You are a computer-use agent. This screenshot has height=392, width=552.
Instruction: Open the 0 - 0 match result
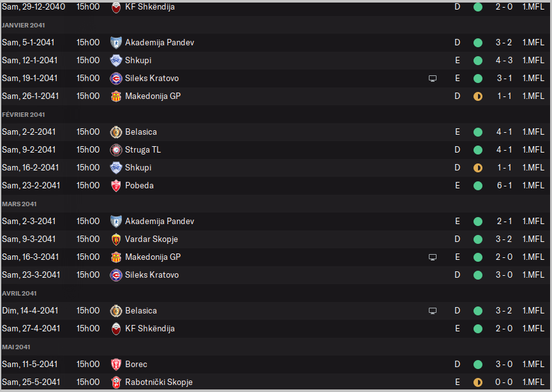[504, 382]
